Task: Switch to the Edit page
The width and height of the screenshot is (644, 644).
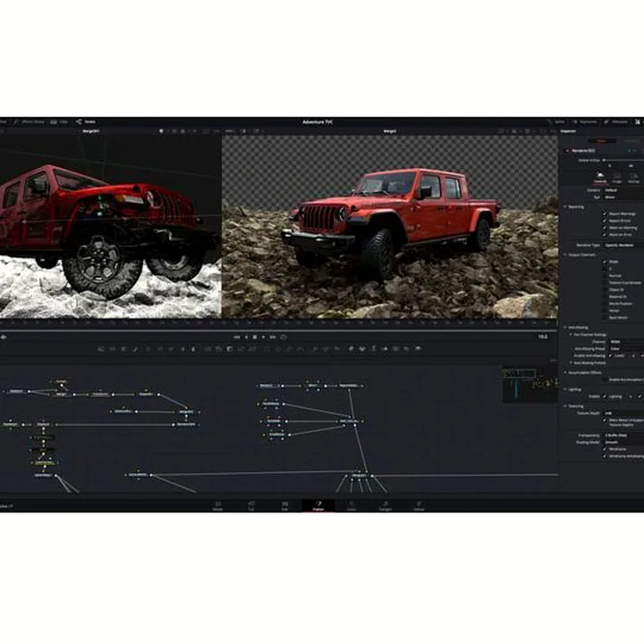Action: pos(284,505)
